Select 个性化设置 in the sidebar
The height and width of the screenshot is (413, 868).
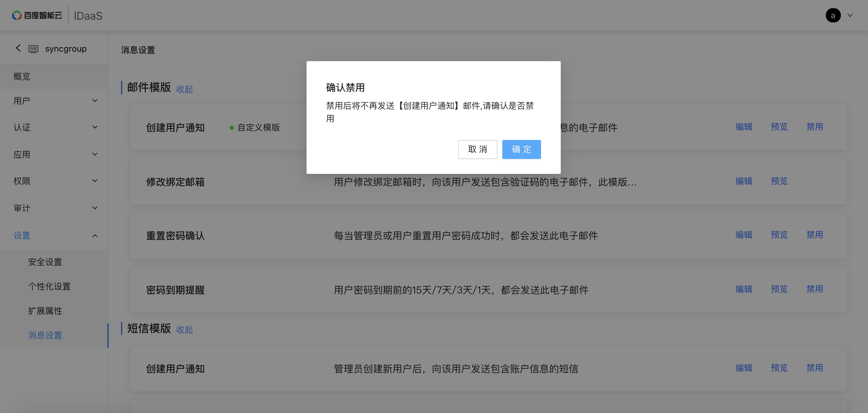[x=49, y=286]
